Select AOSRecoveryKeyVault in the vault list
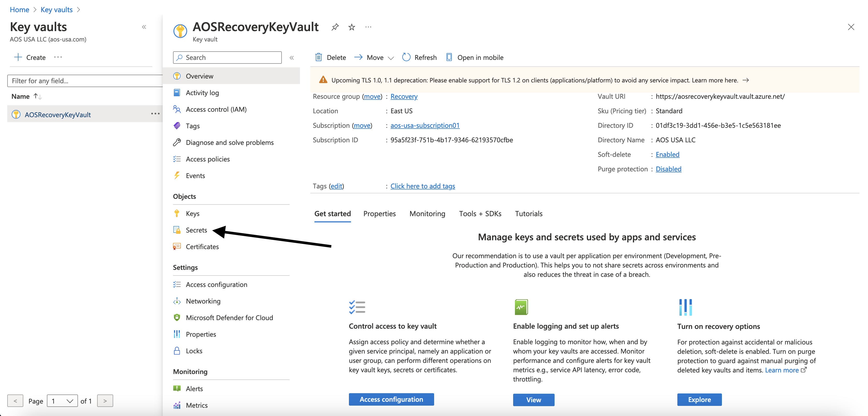The height and width of the screenshot is (416, 868). [x=58, y=115]
